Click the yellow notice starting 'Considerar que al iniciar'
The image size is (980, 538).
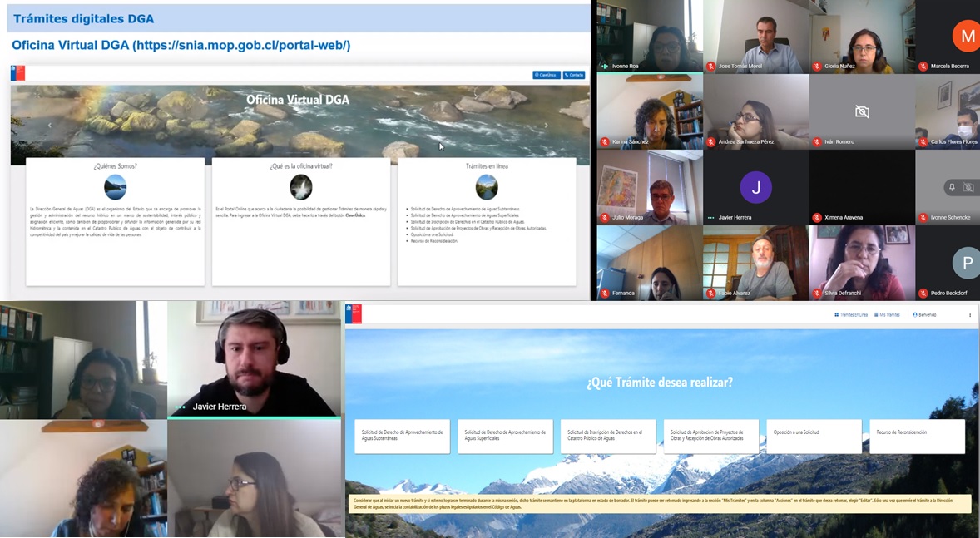click(660, 504)
